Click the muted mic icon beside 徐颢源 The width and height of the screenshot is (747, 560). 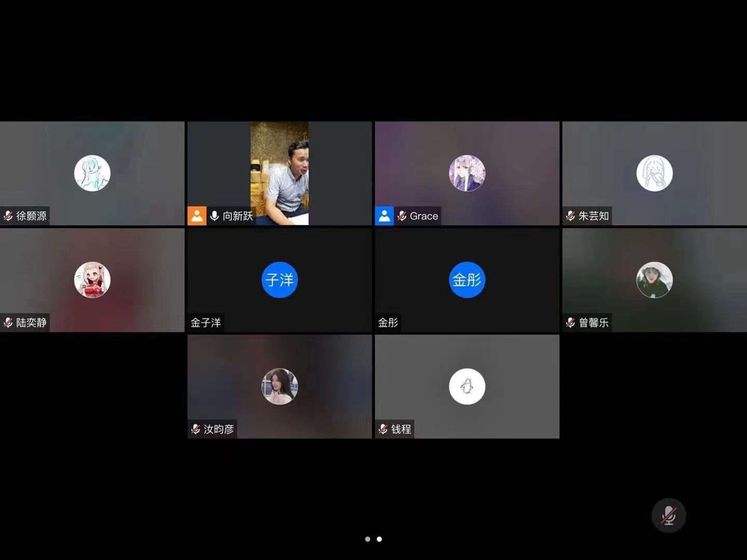(8, 216)
